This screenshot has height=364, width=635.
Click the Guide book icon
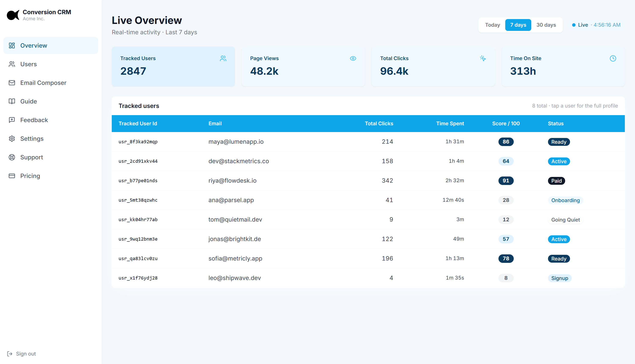click(x=12, y=101)
